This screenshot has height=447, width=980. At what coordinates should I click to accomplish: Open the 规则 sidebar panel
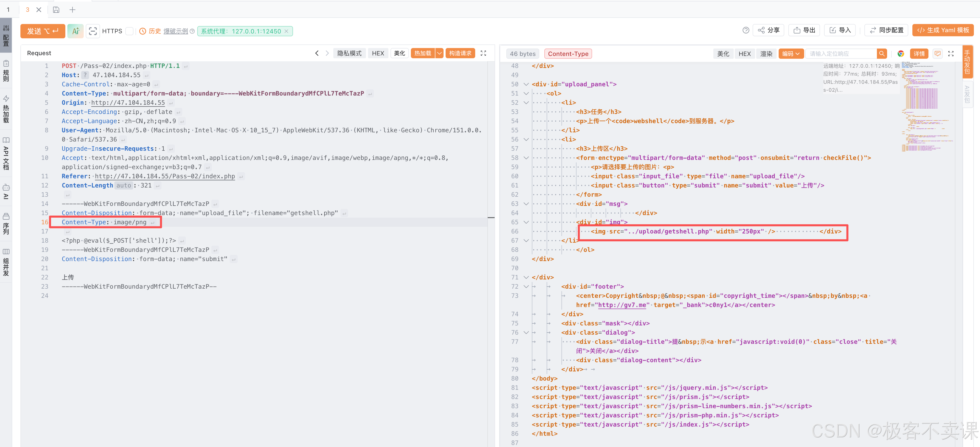pyautogui.click(x=6, y=71)
